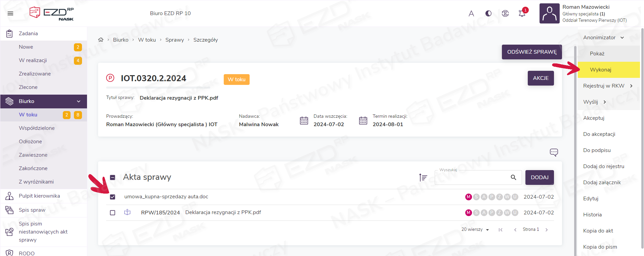The width and height of the screenshot is (644, 256).
Task: Click the search magnifier icon
Action: (x=513, y=177)
